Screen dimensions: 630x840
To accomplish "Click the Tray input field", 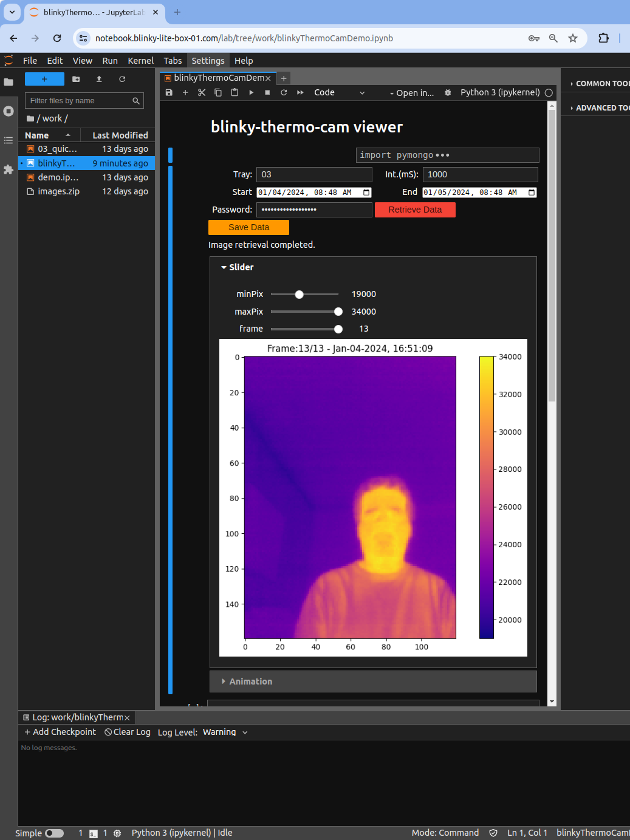I will (x=314, y=175).
